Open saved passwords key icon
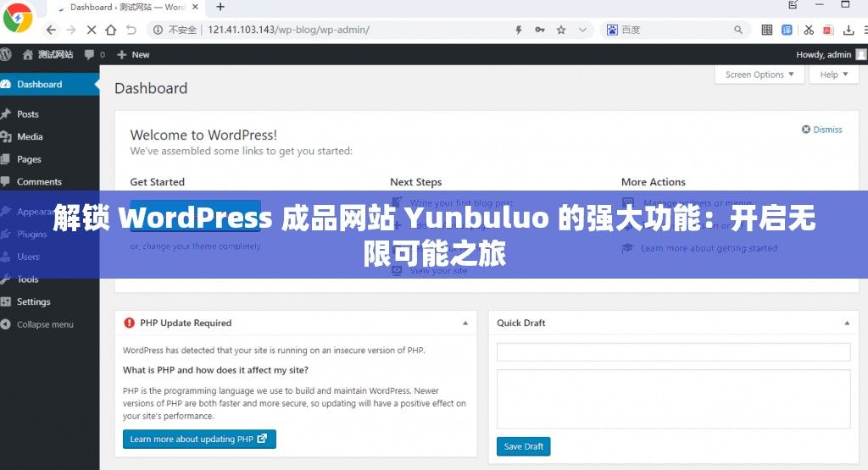Image resolution: width=868 pixels, height=470 pixels. tap(540, 30)
